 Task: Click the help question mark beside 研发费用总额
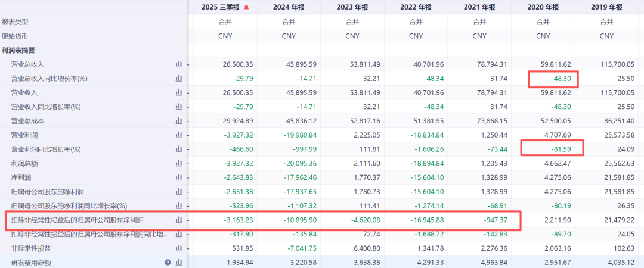pyautogui.click(x=168, y=263)
